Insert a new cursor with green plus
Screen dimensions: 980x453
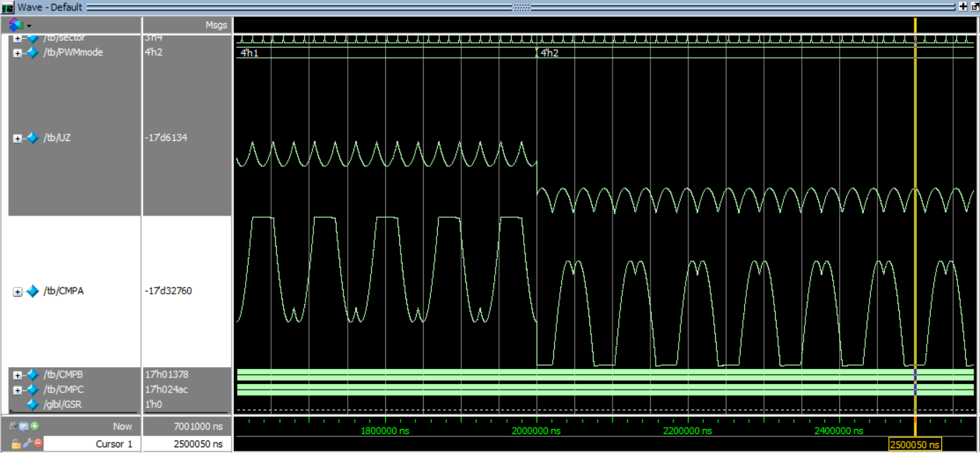tap(34, 426)
